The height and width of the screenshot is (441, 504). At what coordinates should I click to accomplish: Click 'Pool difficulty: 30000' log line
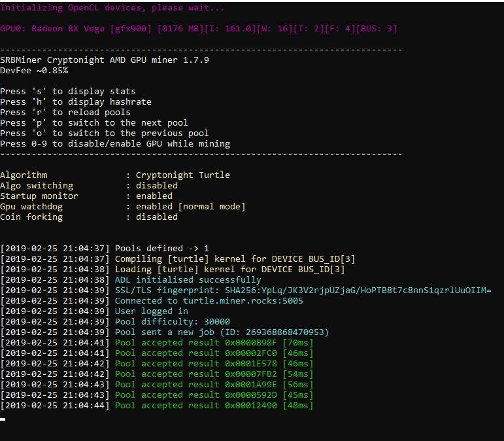115,322
